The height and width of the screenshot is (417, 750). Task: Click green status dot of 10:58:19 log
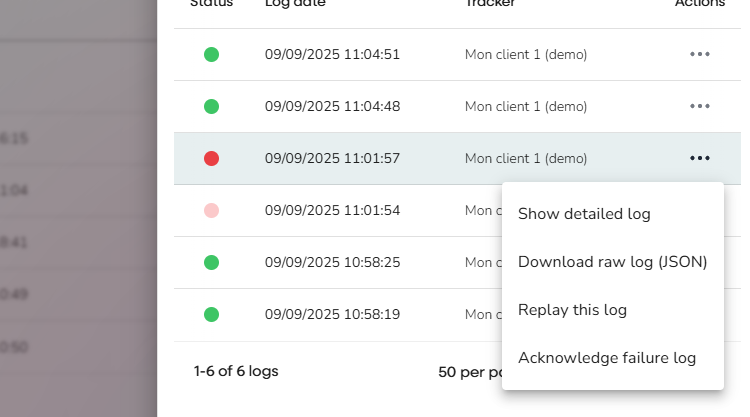[x=211, y=314]
